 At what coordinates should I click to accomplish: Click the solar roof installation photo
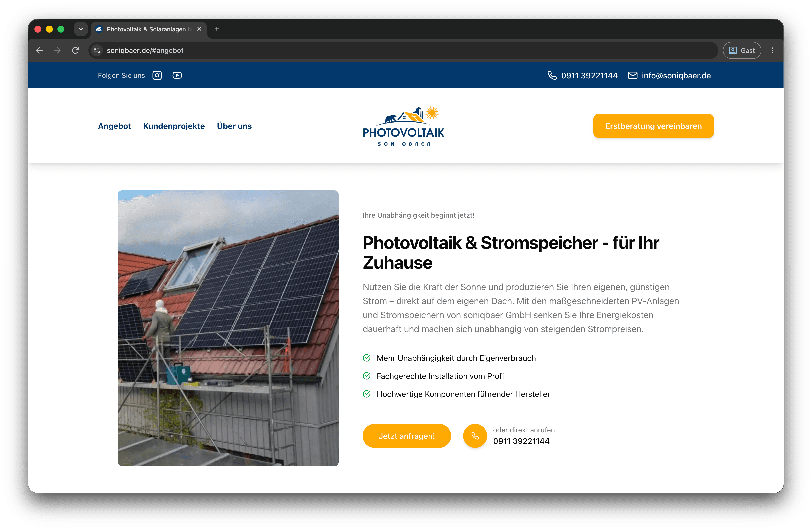point(228,328)
